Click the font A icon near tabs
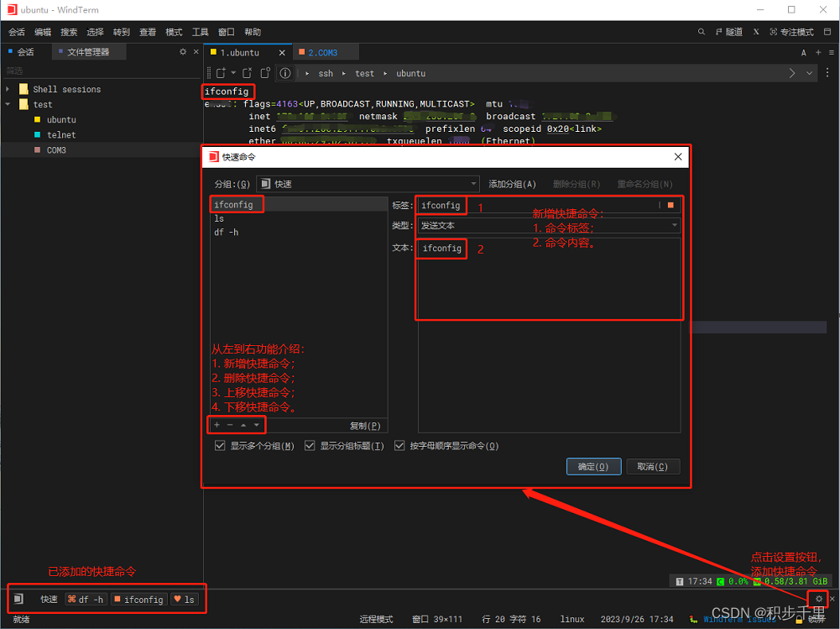Screen dimensions: 840x629 point(804,53)
